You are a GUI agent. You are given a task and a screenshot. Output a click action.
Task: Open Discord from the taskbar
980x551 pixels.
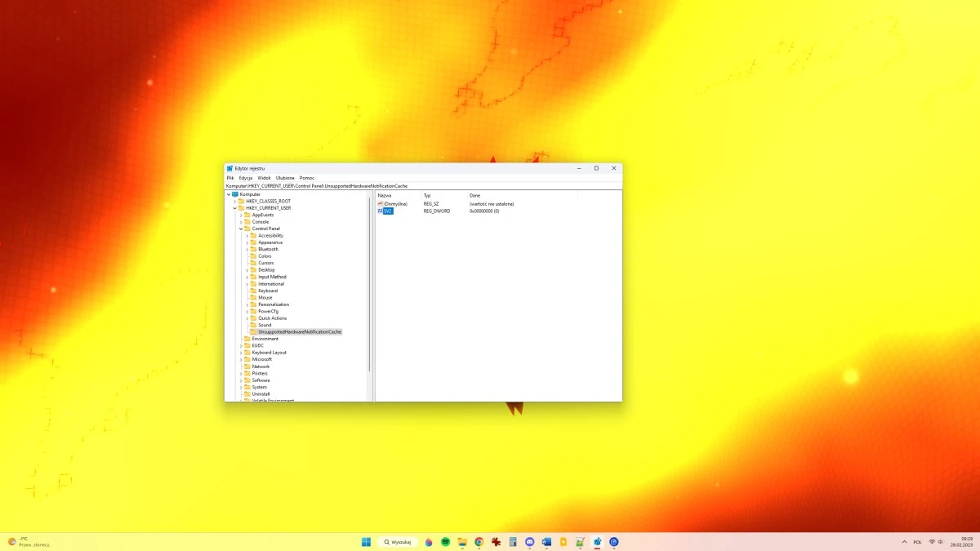pos(530,541)
